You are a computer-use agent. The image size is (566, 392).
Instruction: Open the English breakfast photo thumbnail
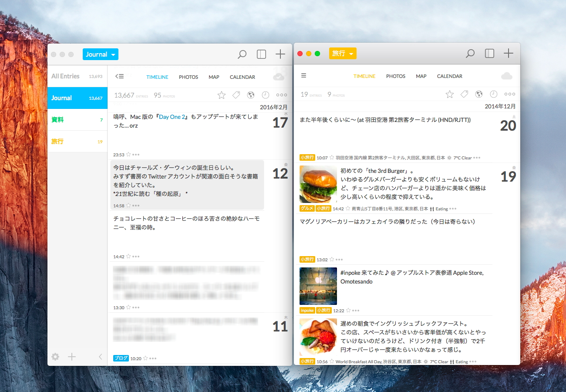[x=318, y=337]
